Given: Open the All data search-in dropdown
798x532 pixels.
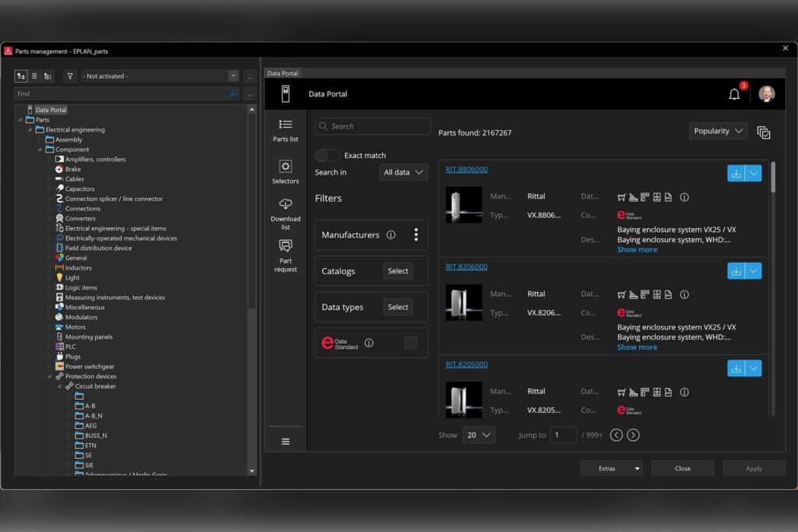Looking at the screenshot, I should click(x=404, y=172).
